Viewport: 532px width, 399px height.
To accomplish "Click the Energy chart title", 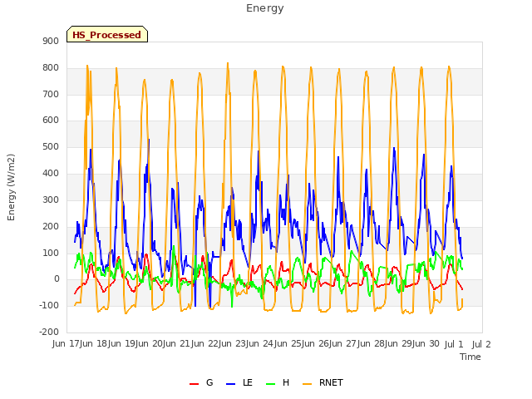I will (265, 8).
